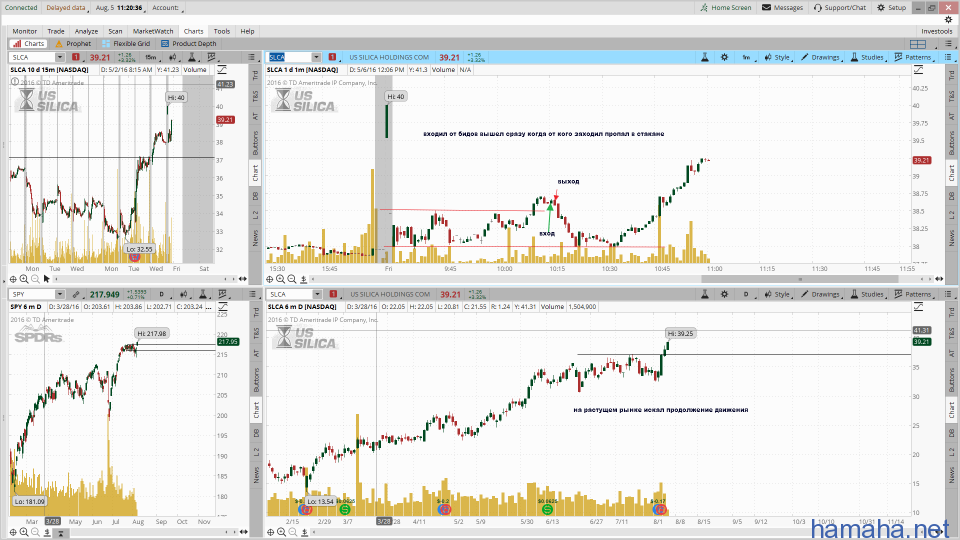This screenshot has height=540, width=960.
Task: Open the Trade tab
Action: (56, 31)
